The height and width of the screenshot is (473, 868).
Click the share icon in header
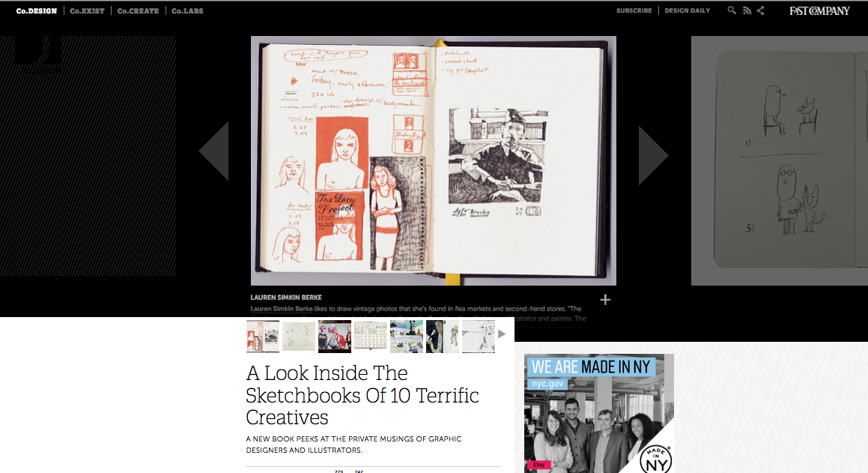(761, 10)
